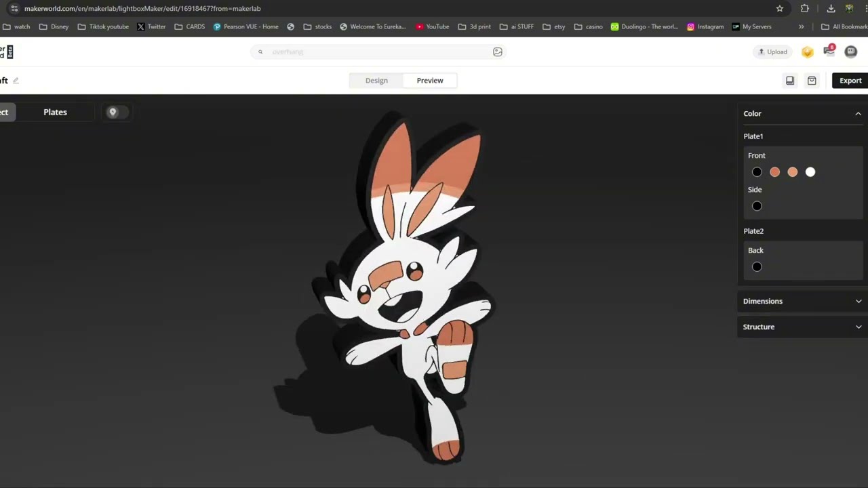Click the Back label in Color panel

point(755,251)
